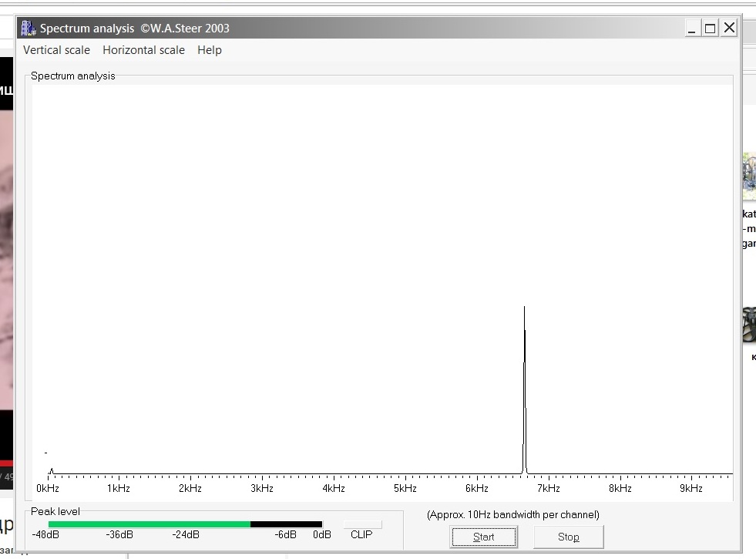Click the -36dB peak level label
756x559 pixels.
click(x=119, y=534)
